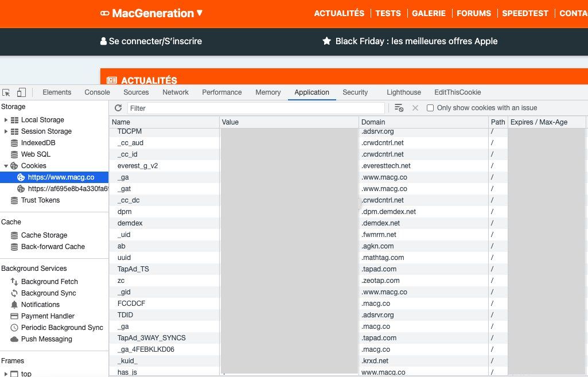Open the Security tab
The image size is (588, 377).
click(x=355, y=92)
